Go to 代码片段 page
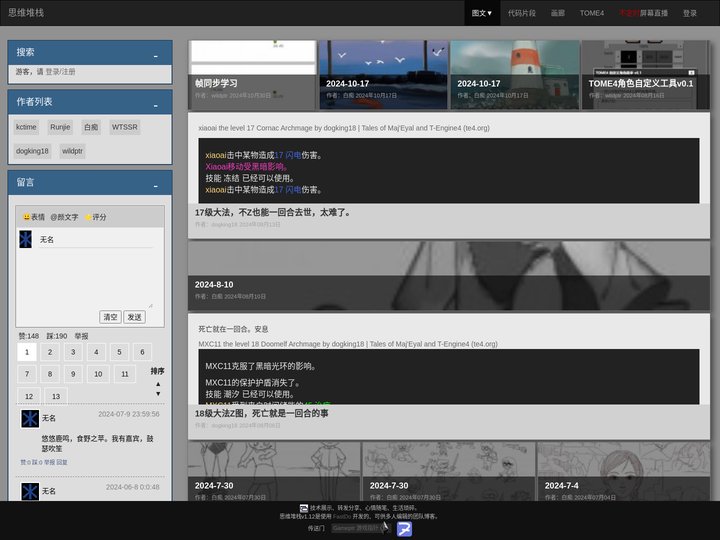 tap(522, 13)
